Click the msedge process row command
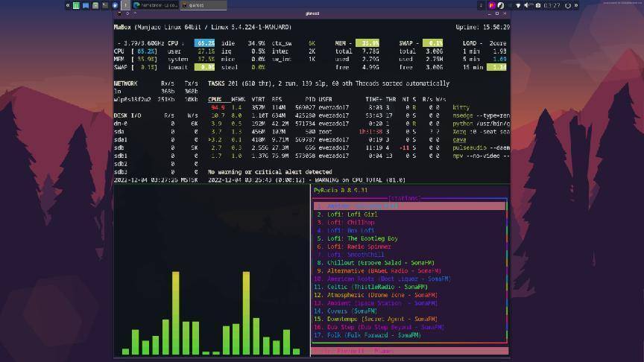644x362 pixels. pyautogui.click(x=481, y=115)
